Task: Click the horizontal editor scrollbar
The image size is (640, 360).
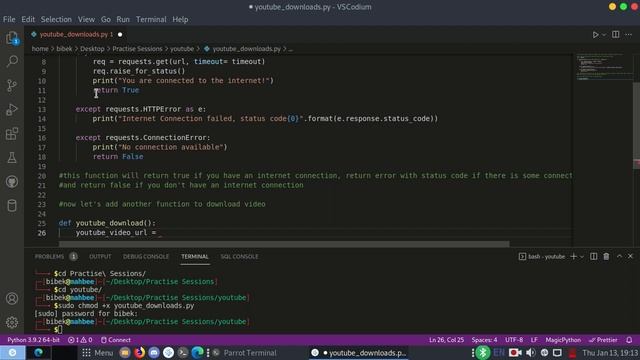Action: [x=284, y=244]
